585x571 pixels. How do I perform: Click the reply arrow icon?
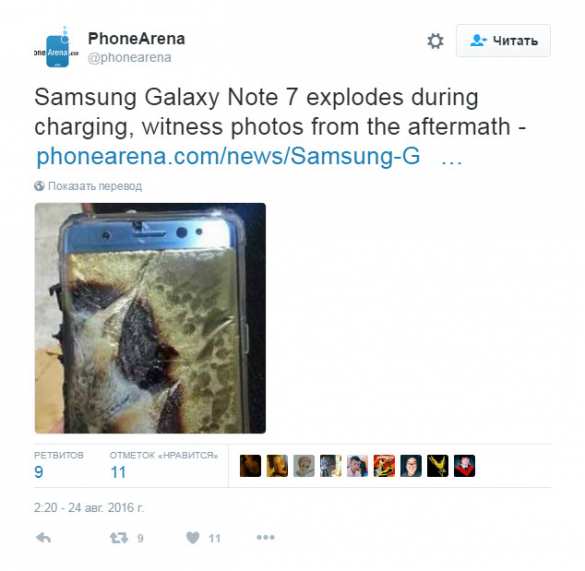(43, 538)
